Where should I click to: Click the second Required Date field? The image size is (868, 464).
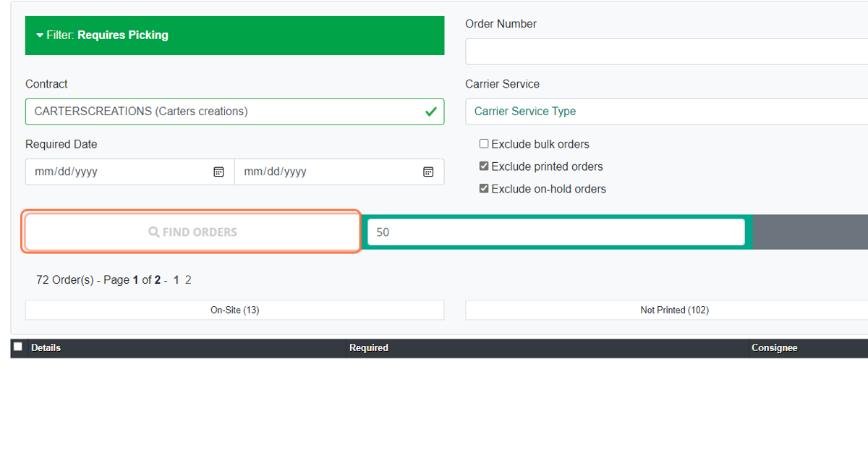point(339,172)
